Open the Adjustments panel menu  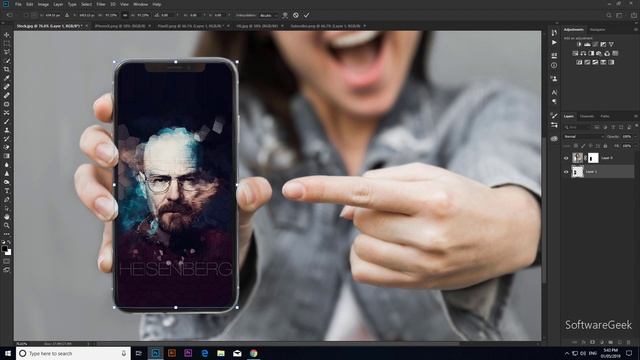(636, 29)
